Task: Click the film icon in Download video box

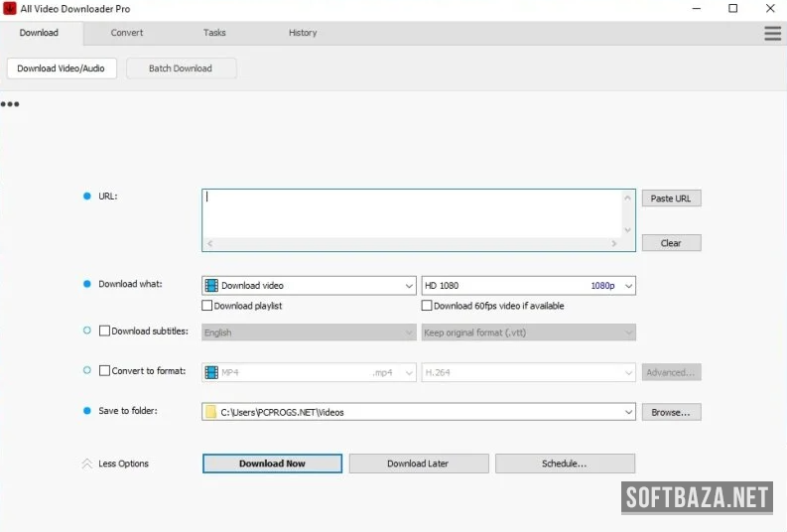Action: point(211,286)
